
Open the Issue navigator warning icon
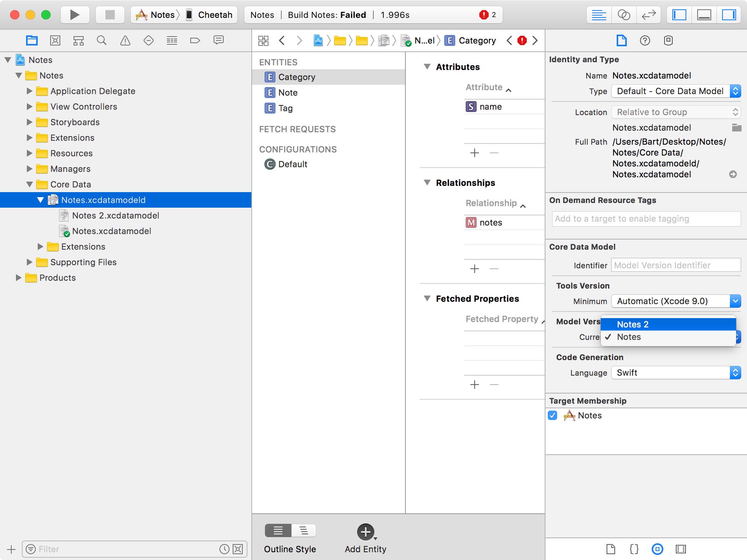tap(125, 40)
